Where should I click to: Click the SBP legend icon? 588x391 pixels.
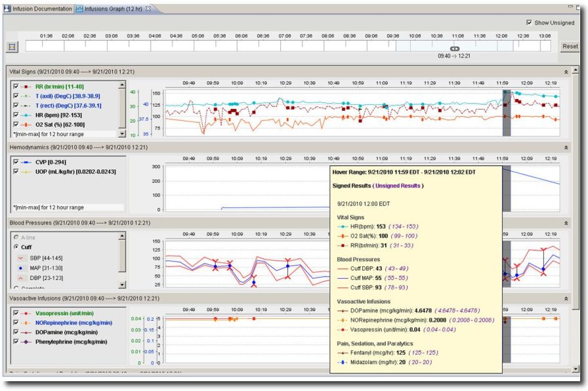click(x=20, y=258)
